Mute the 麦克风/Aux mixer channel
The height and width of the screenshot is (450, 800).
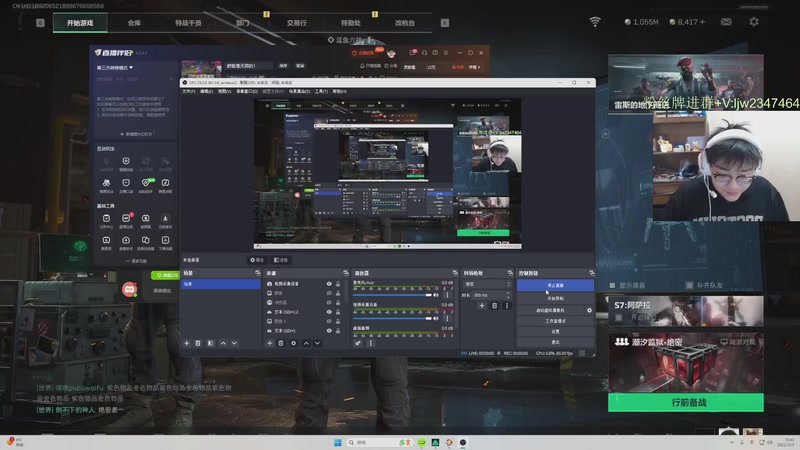436,295
